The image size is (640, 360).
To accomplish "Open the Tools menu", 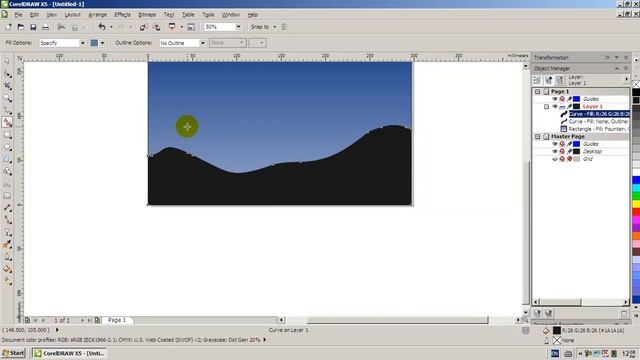I will coord(208,15).
